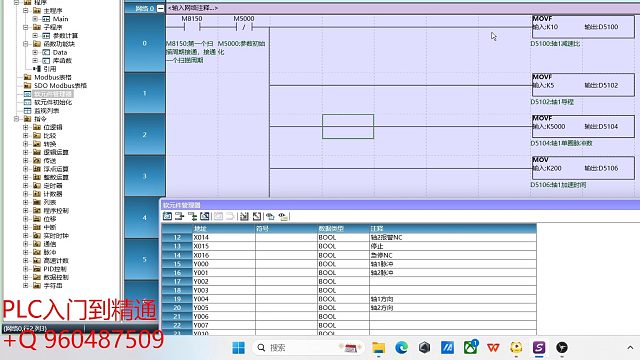Select MOVF block outputting to D5100
Viewport: 640px width, 360px height.
tap(583, 27)
